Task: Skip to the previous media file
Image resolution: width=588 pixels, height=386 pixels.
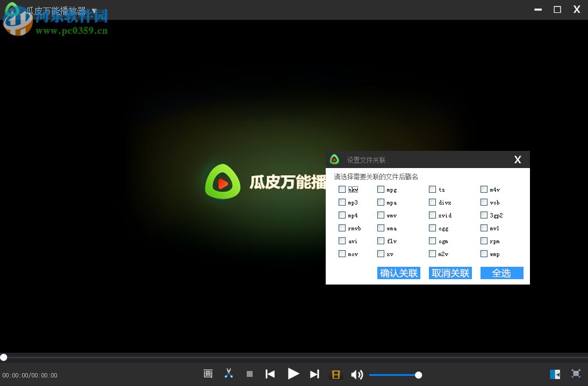Action: (270, 374)
